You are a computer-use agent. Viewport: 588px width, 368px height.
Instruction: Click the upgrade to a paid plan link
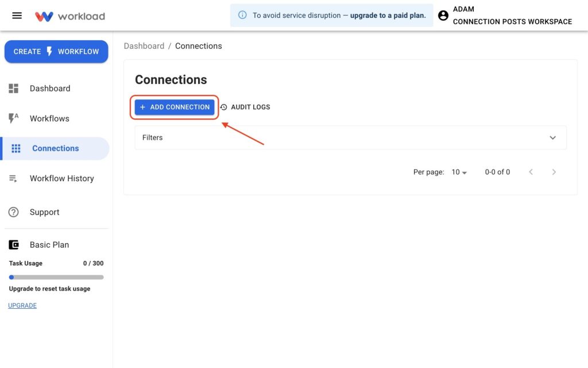[388, 16]
